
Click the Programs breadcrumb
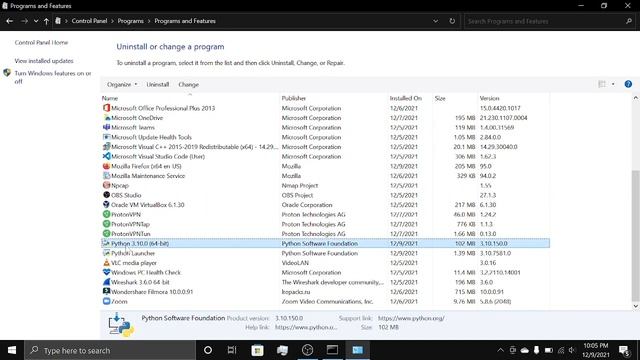click(x=131, y=21)
